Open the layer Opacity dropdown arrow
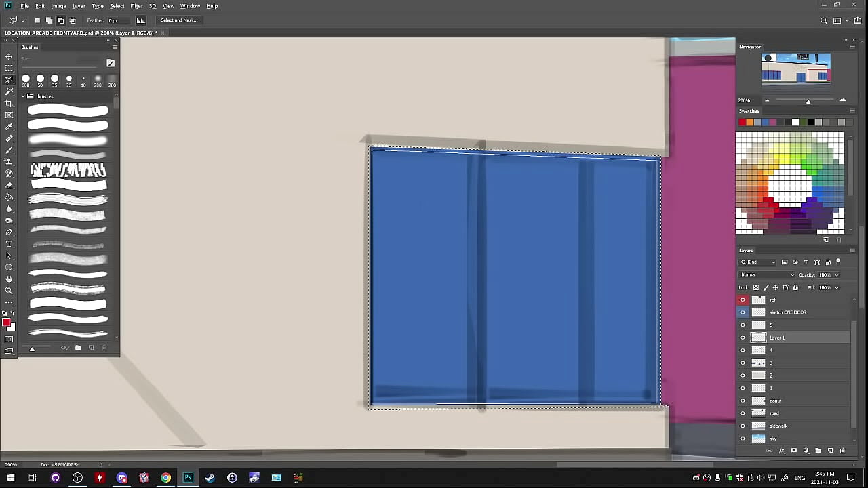Viewport: 868px width, 488px height. pos(837,275)
